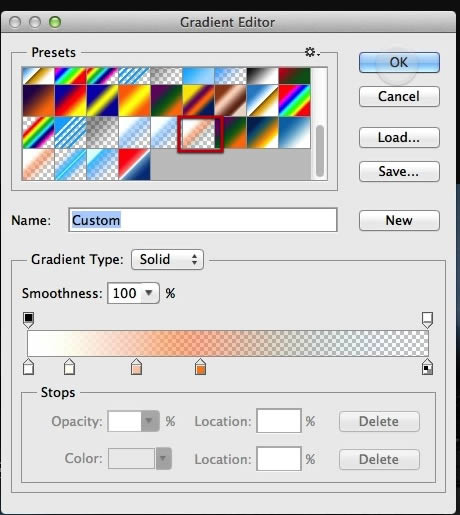Choose the red and blue diagonal preset
460x515 pixels.
coord(134,164)
